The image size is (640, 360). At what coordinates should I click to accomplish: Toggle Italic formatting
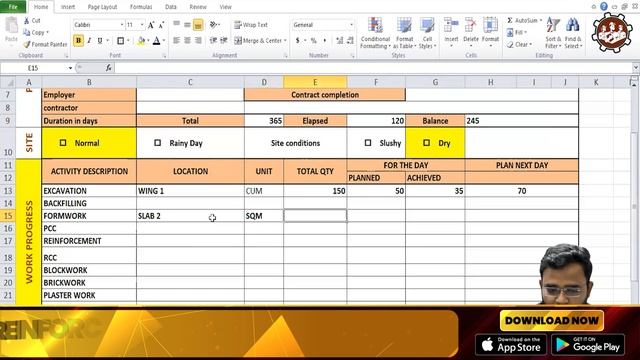[89, 40]
